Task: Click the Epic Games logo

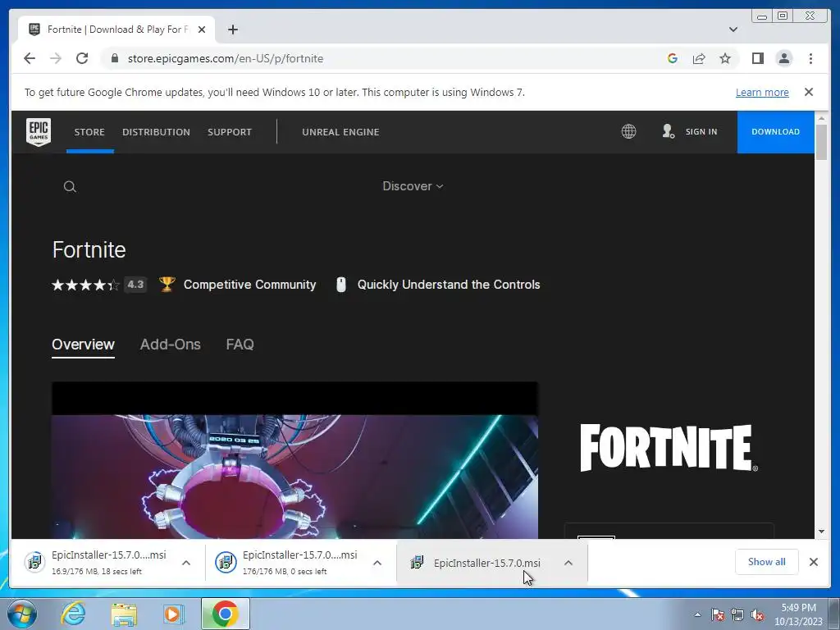Action: (x=39, y=132)
